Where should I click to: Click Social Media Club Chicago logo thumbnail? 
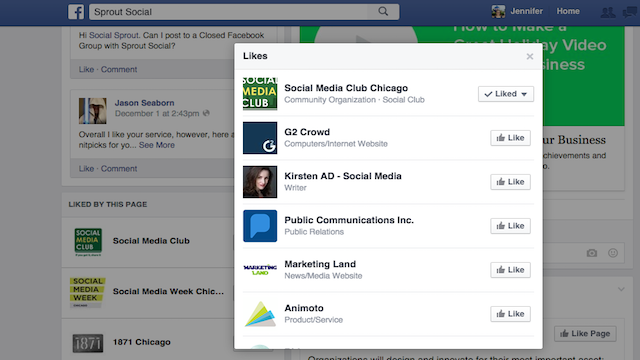[x=260, y=94]
